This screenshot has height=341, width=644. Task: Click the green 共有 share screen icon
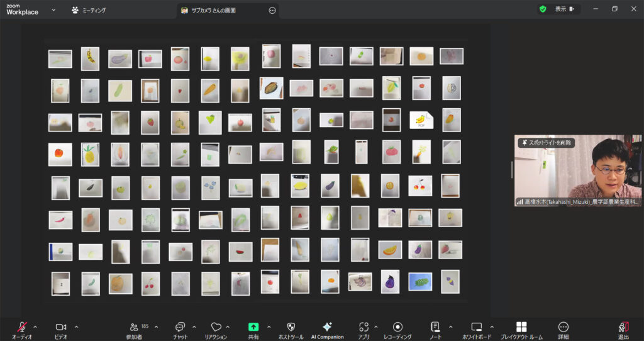tap(253, 327)
